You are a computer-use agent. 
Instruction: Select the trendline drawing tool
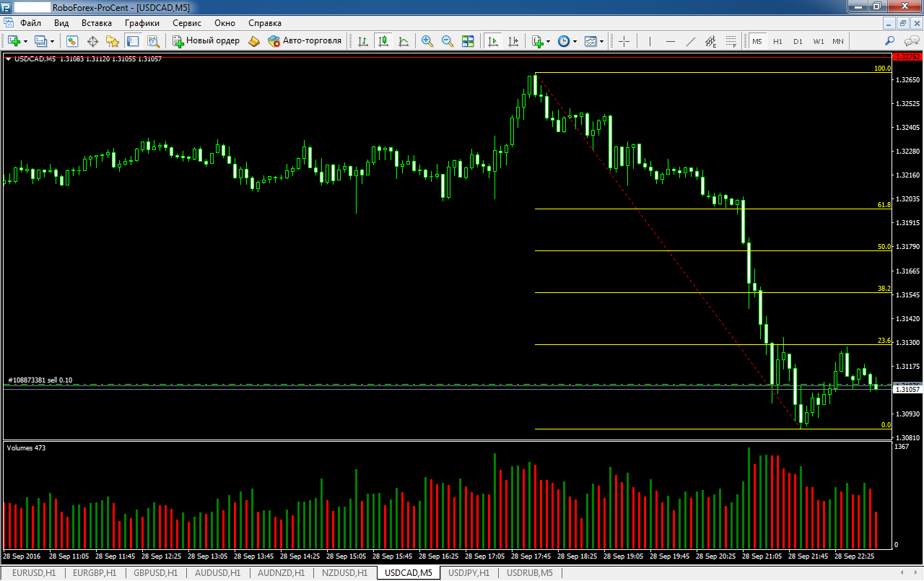click(691, 41)
